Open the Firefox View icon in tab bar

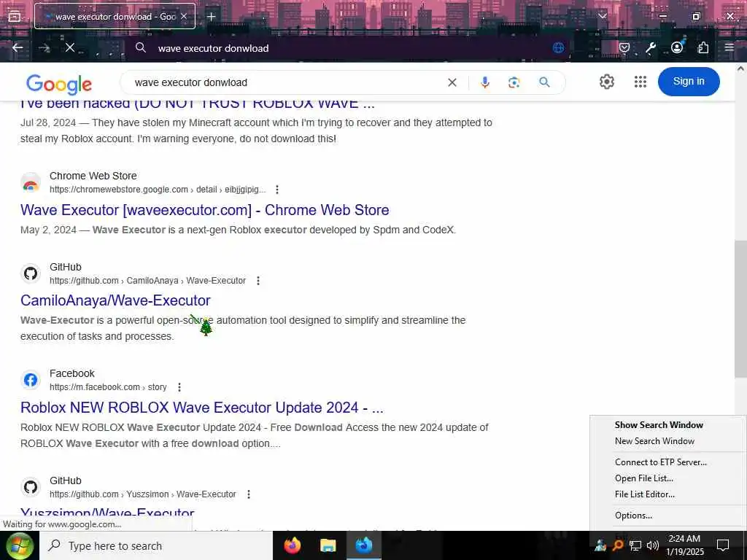click(x=15, y=16)
